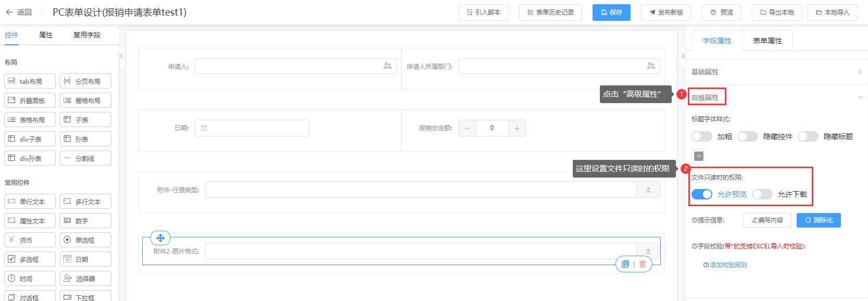The width and height of the screenshot is (868, 301).
Task: Add a 日期 control from palette
Action: (85, 259)
